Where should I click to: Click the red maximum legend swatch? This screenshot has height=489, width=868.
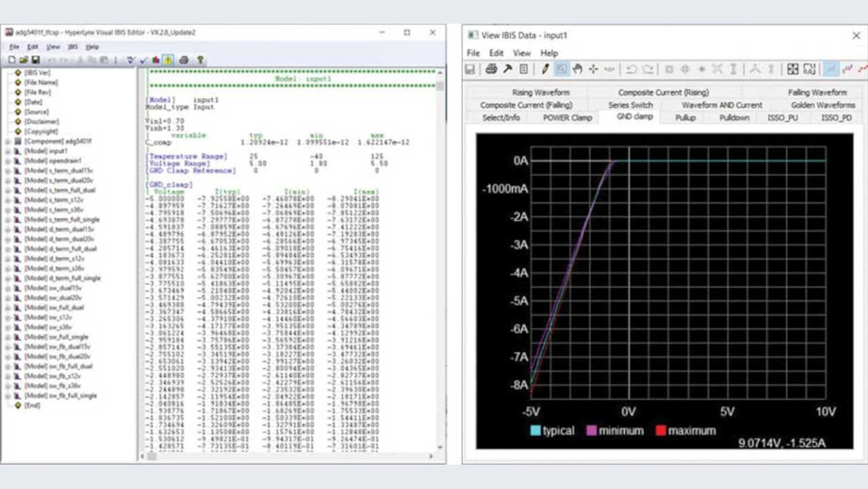[659, 431]
